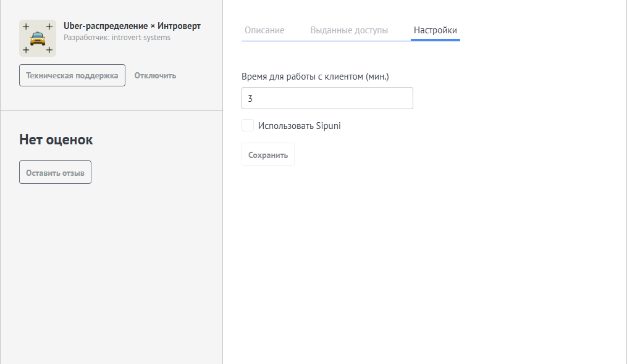627x364 pixels.
Task: Open the Выданные доступы tab
Action: click(x=349, y=30)
